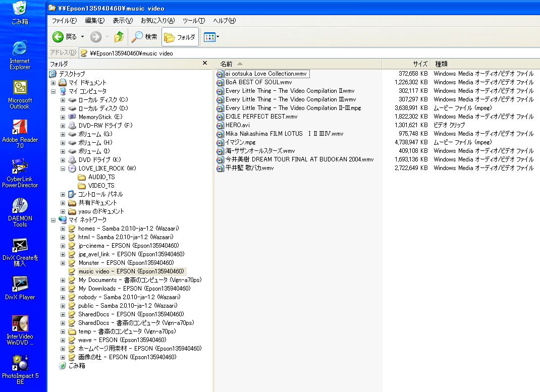Viewport: 540px width, 392px height.
Task: Select the DivX Player desktop icon
Action: click(20, 288)
